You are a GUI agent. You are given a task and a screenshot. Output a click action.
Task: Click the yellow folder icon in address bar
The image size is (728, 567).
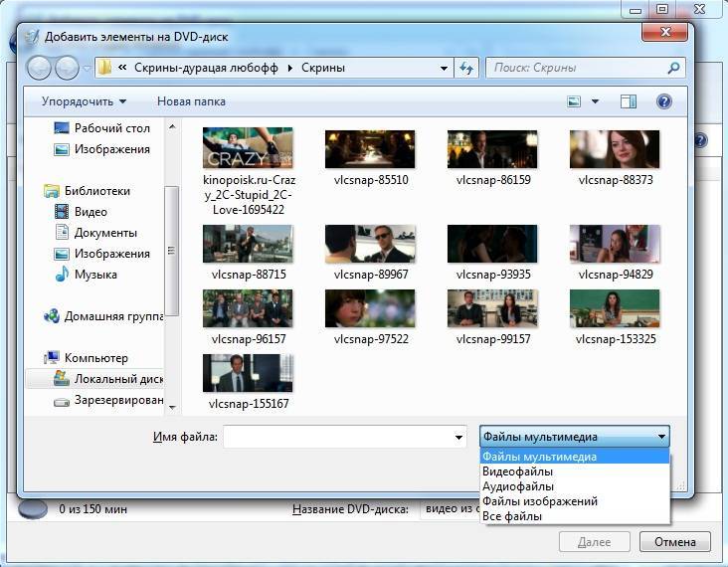point(105,68)
